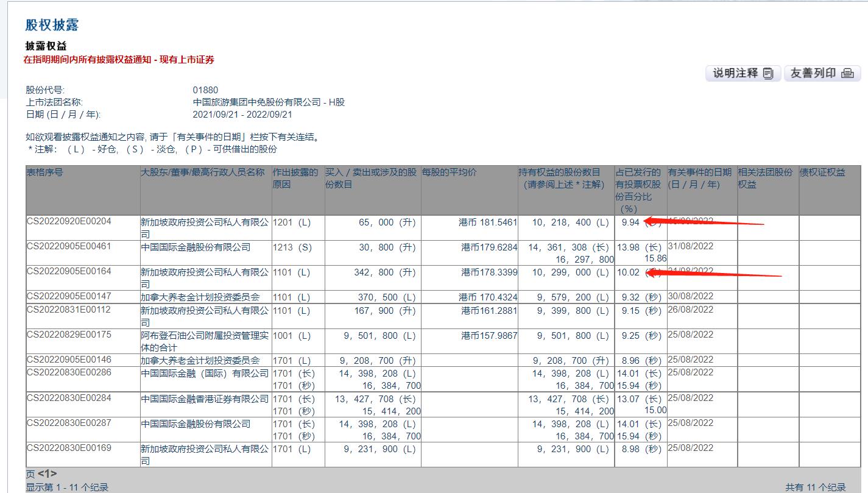Select serial number CS20220905E00146

click(69, 359)
